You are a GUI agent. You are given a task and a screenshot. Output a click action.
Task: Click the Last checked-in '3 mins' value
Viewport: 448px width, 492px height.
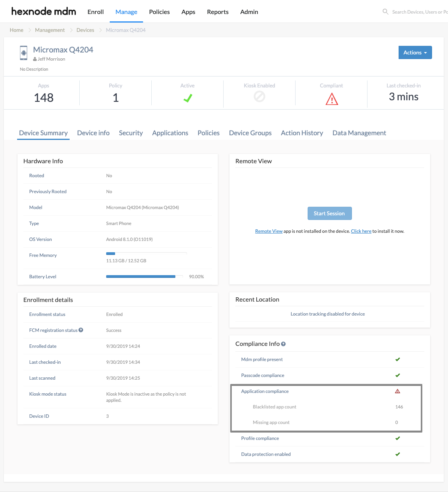[x=404, y=97]
